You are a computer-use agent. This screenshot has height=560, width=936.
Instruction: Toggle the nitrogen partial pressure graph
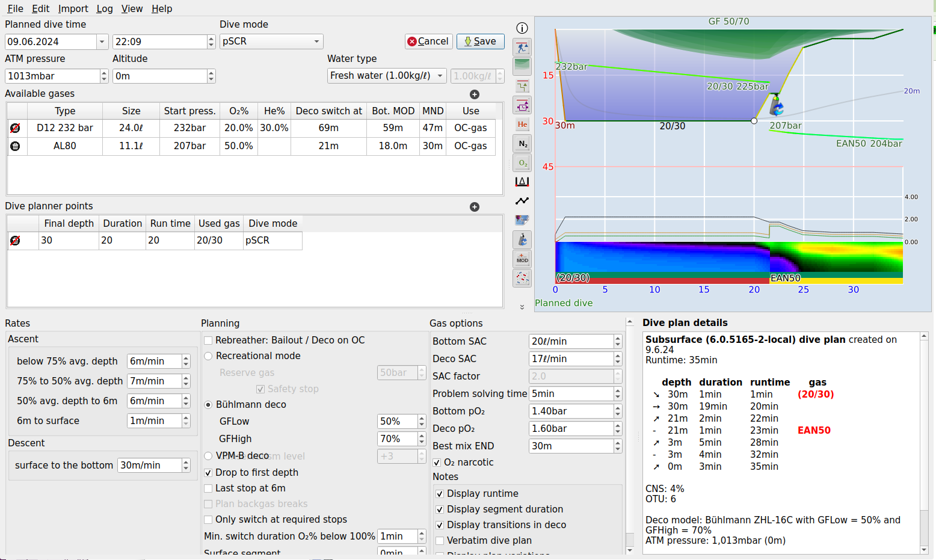(522, 143)
